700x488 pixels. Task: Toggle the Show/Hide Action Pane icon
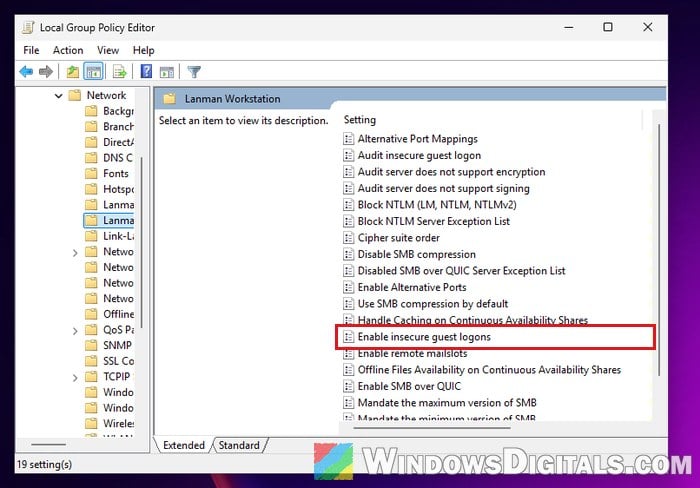(x=167, y=72)
